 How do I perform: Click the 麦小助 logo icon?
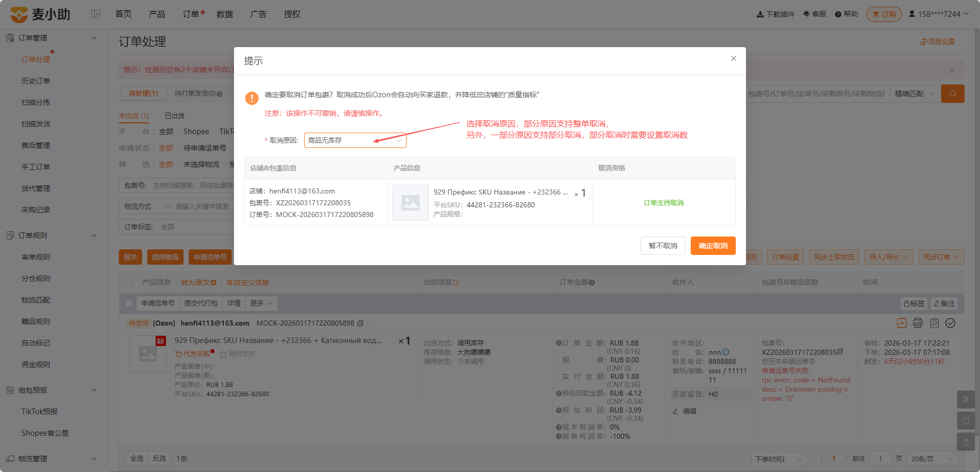click(x=19, y=14)
